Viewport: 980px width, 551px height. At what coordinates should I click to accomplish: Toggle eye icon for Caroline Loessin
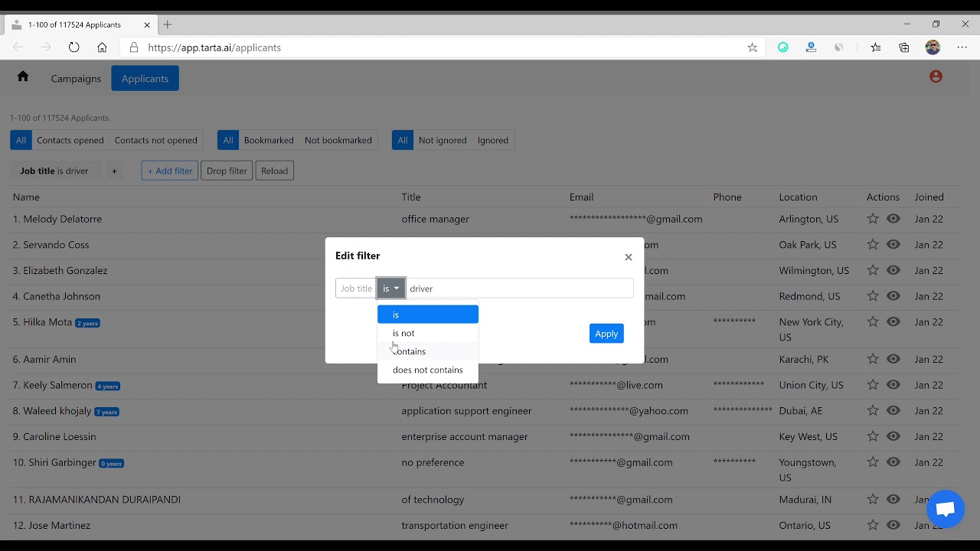point(893,436)
